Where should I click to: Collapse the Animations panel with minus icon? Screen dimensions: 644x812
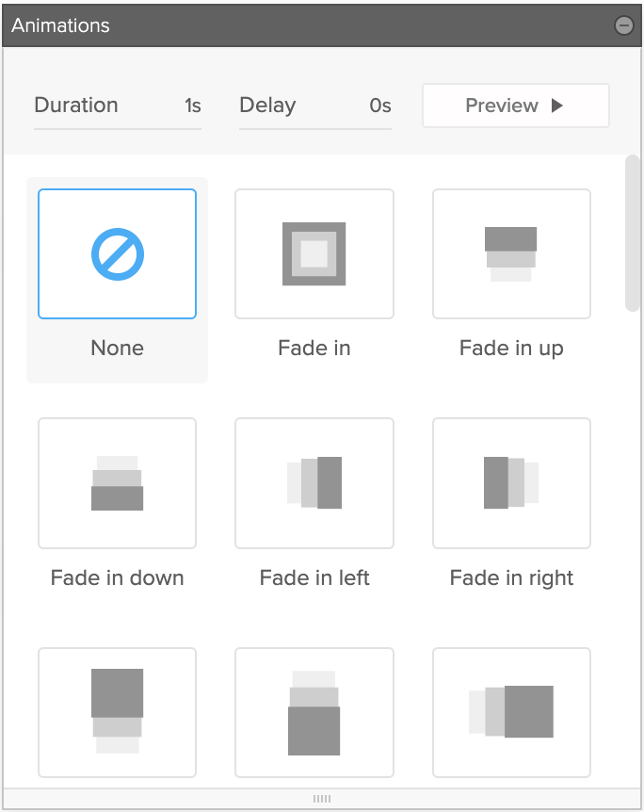623,25
